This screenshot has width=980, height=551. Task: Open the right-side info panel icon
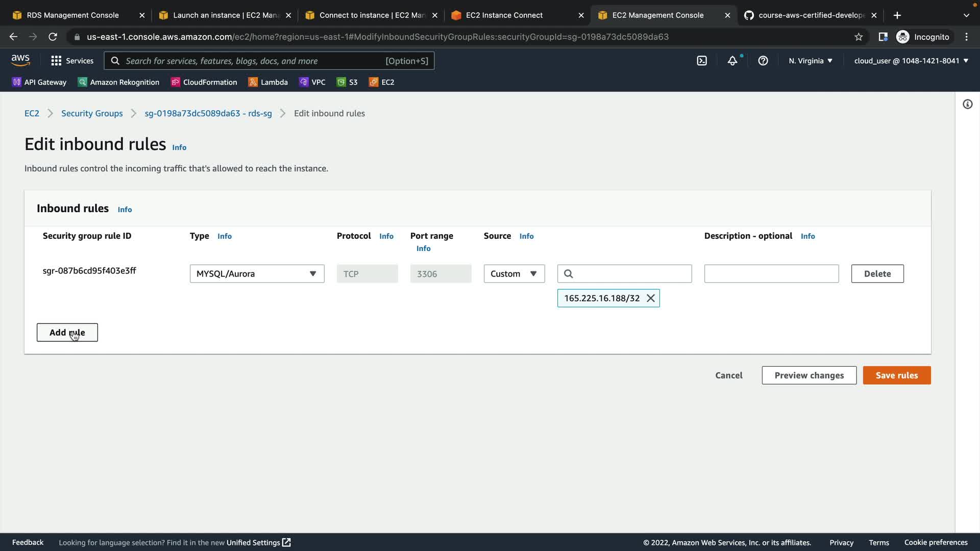point(967,105)
